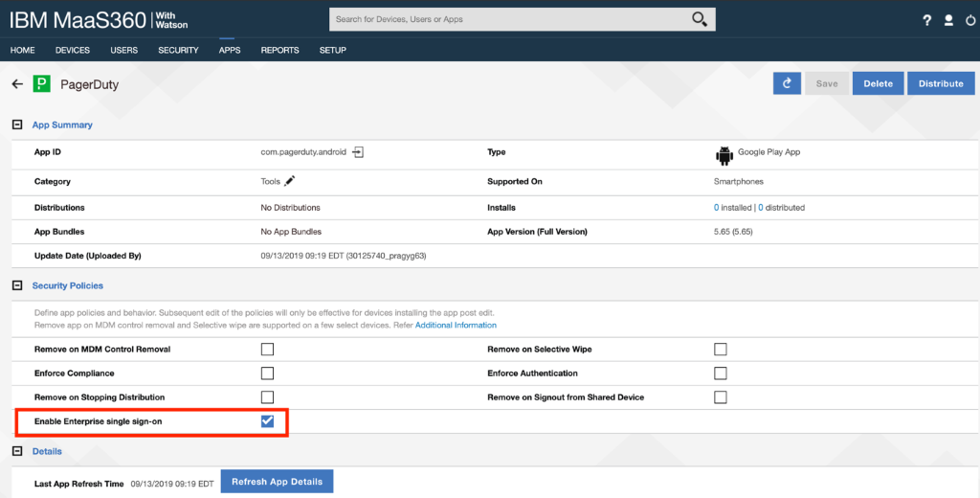Open the HOME menu
The height and width of the screenshot is (498, 980).
point(23,50)
